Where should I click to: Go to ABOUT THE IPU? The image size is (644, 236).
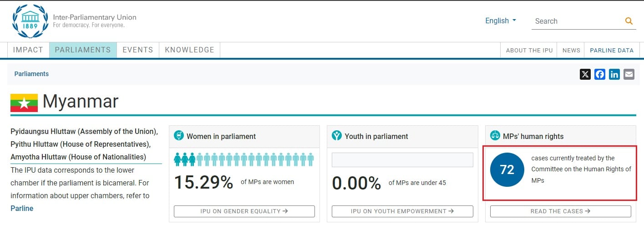529,51
